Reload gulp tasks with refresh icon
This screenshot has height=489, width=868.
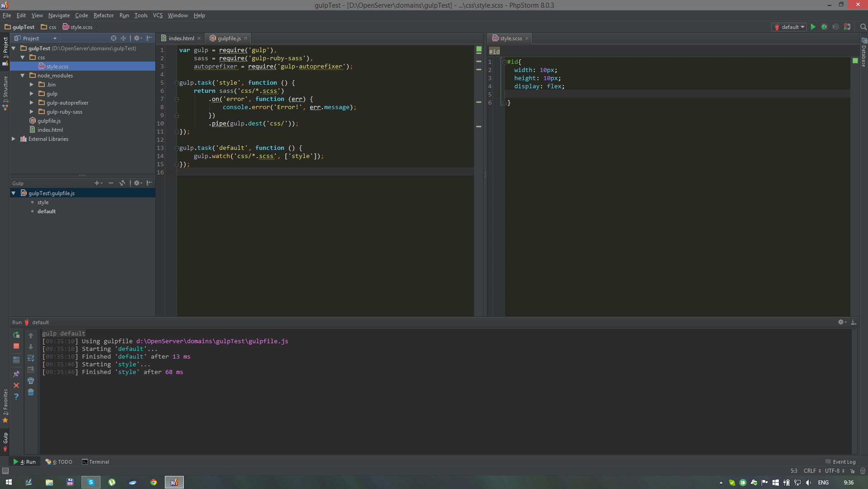click(x=122, y=183)
